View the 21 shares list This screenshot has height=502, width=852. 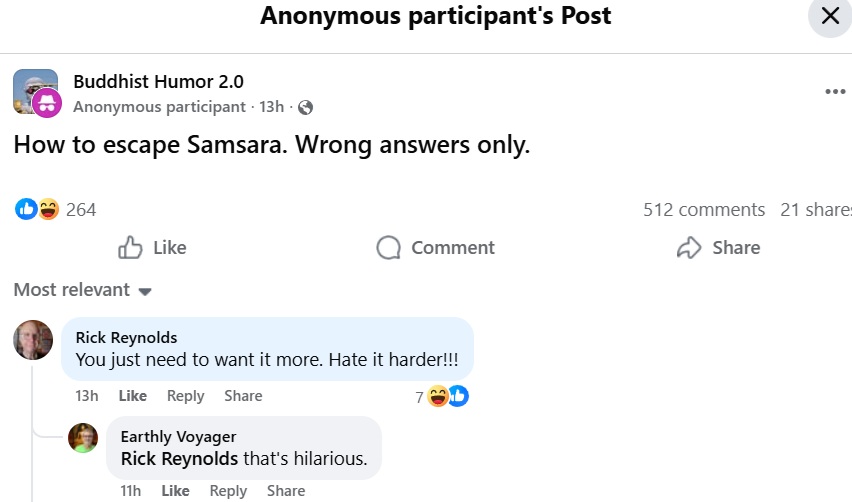pyautogui.click(x=815, y=210)
